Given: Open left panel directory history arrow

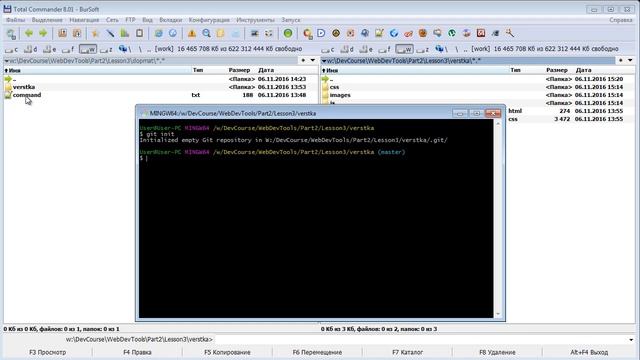Looking at the screenshot, I should pos(313,60).
